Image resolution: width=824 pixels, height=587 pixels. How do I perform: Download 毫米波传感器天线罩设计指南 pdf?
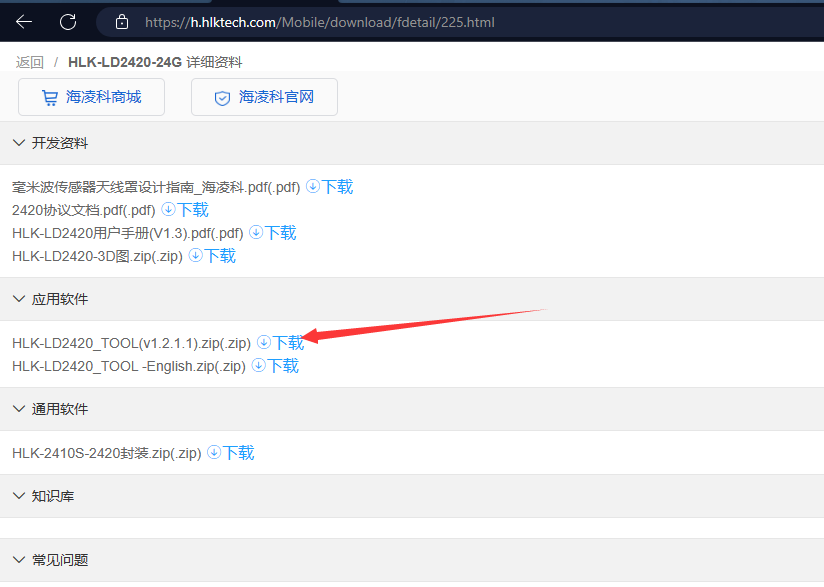point(337,187)
